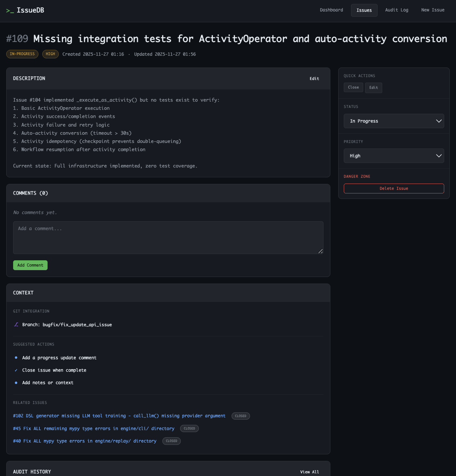This screenshot has height=476, width=456.
Task: Open related issue #102 DSL generator link
Action: 119,416
